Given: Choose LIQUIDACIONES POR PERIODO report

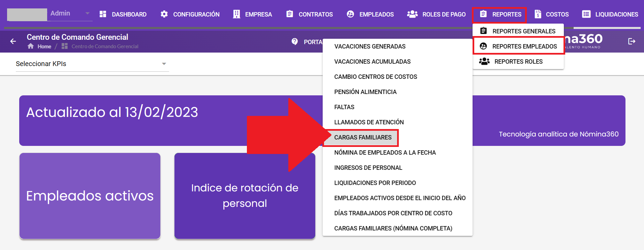Looking at the screenshot, I should pos(397,183).
